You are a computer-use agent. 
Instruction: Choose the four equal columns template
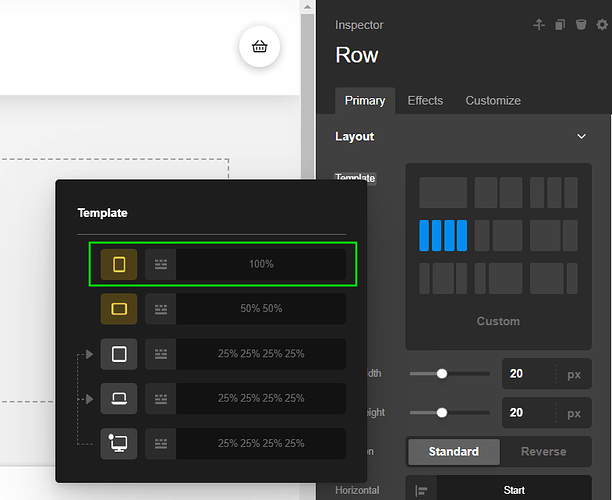click(443, 236)
